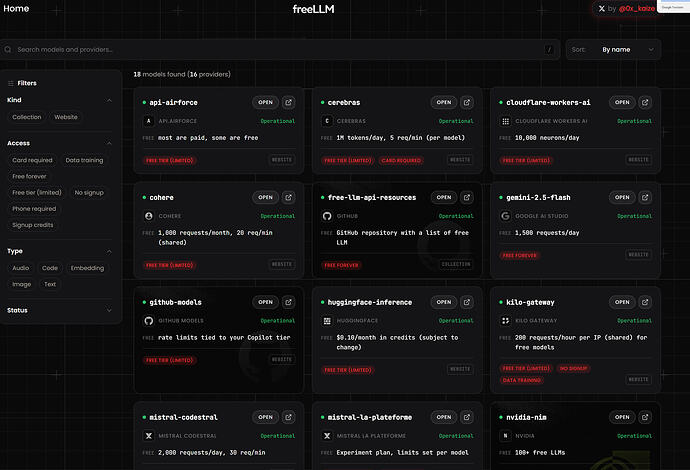Open external link icon for nvidia-nim
Image resolution: width=690 pixels, height=470 pixels.
point(645,417)
